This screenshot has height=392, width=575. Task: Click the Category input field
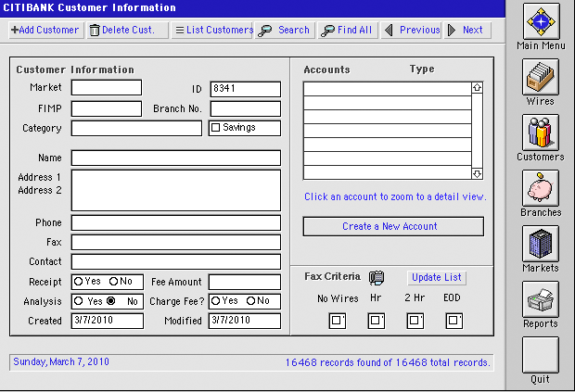pyautogui.click(x=136, y=128)
